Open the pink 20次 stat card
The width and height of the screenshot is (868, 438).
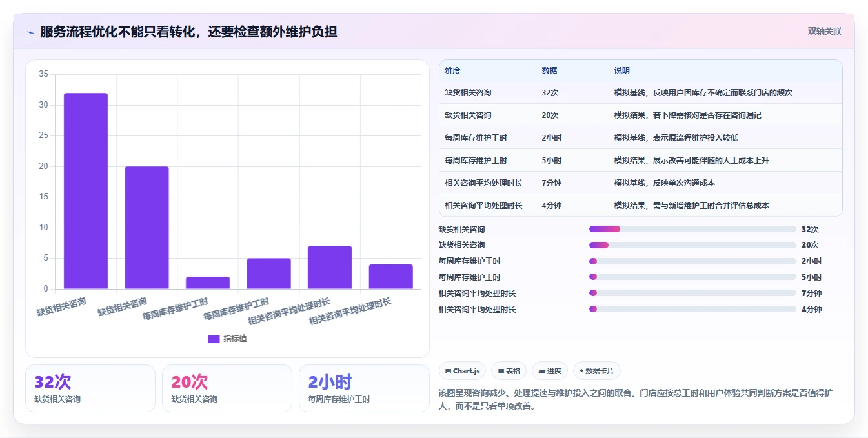tap(227, 388)
